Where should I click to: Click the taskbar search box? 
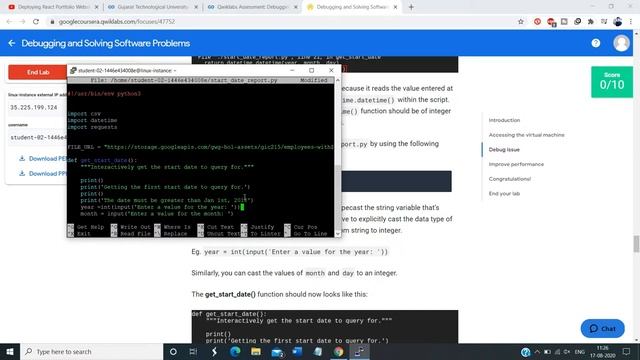tap(91, 351)
